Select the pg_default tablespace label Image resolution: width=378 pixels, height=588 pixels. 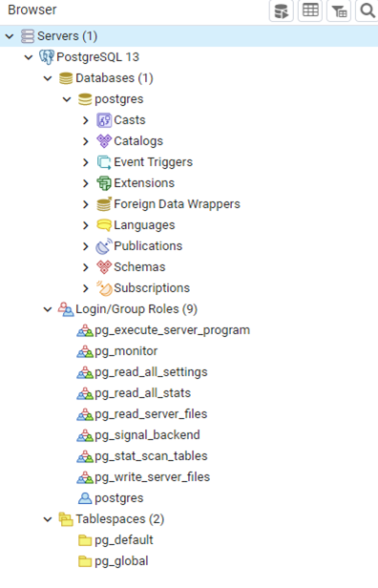[124, 540]
